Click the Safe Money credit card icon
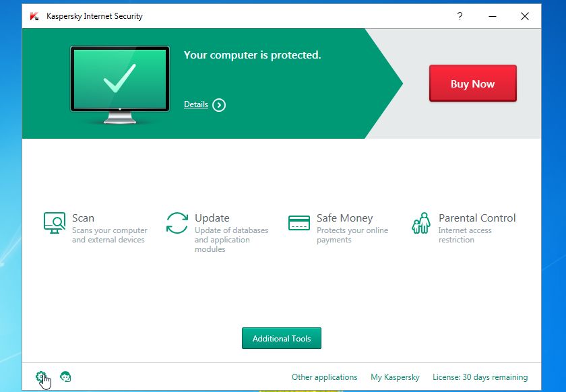The image size is (566, 392). tap(299, 223)
